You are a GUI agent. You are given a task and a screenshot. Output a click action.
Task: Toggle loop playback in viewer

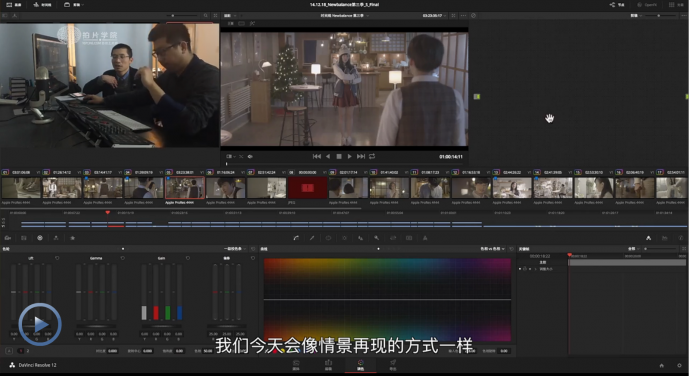pyautogui.click(x=372, y=156)
